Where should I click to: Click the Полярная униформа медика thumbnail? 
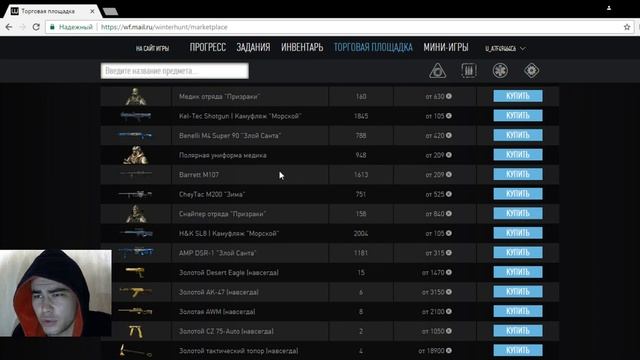click(136, 155)
